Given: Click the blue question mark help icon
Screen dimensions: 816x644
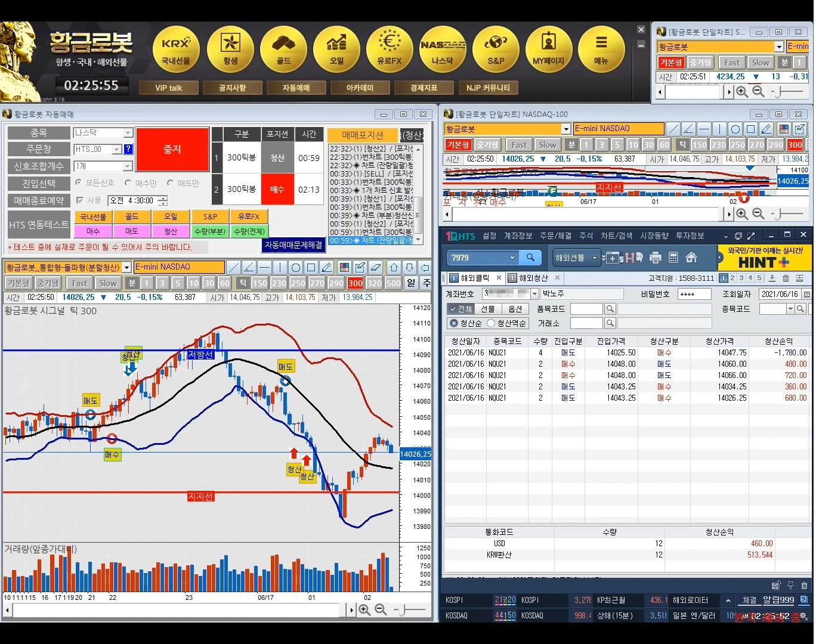Looking at the screenshot, I should [128, 149].
